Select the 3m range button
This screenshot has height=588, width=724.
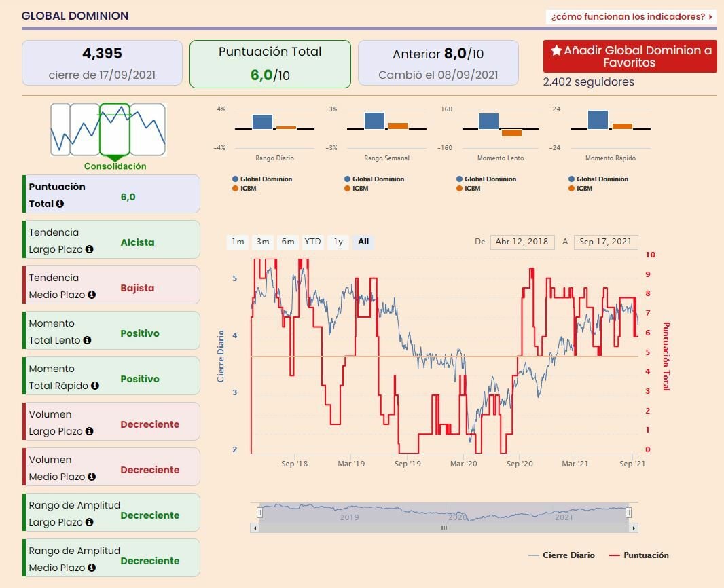[x=263, y=242]
